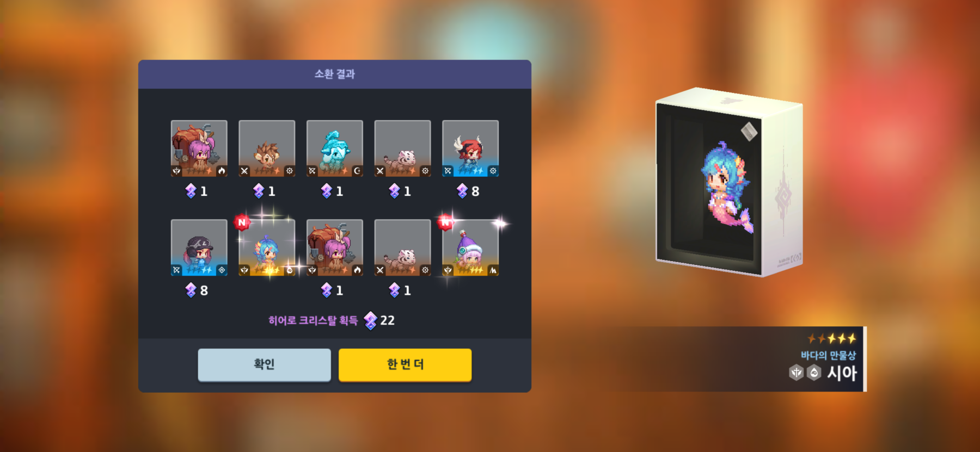Click the 확인 confirm button
This screenshot has width=980, height=452.
(264, 364)
